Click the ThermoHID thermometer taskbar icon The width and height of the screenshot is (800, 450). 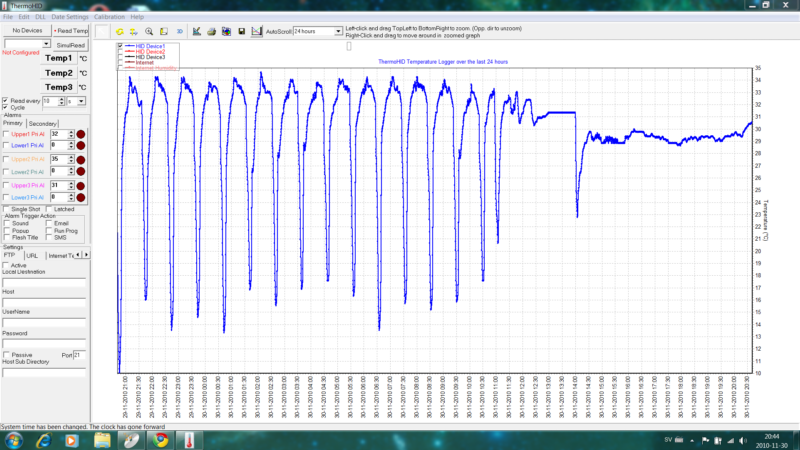(x=189, y=440)
